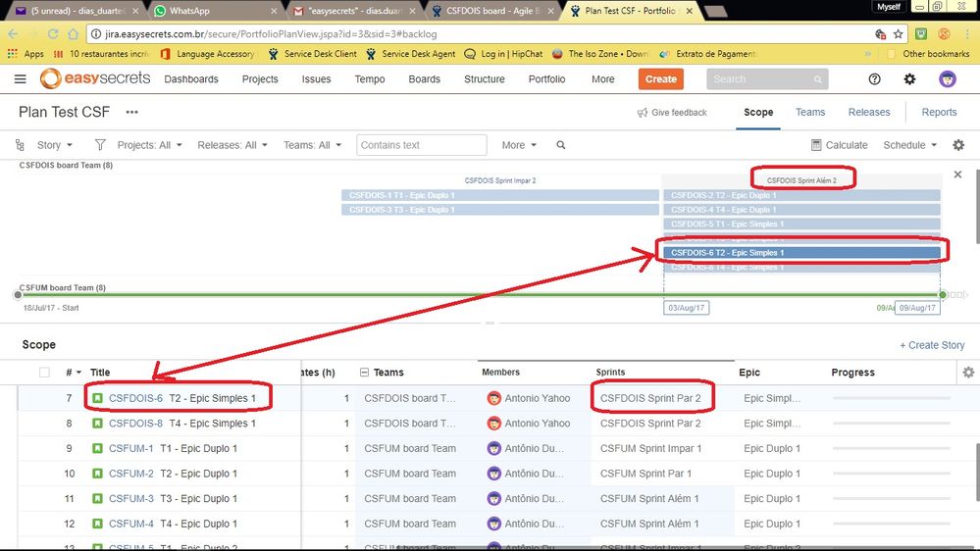Click the timeline start handle at 18/Jul/17
980x551 pixels.
click(x=18, y=295)
